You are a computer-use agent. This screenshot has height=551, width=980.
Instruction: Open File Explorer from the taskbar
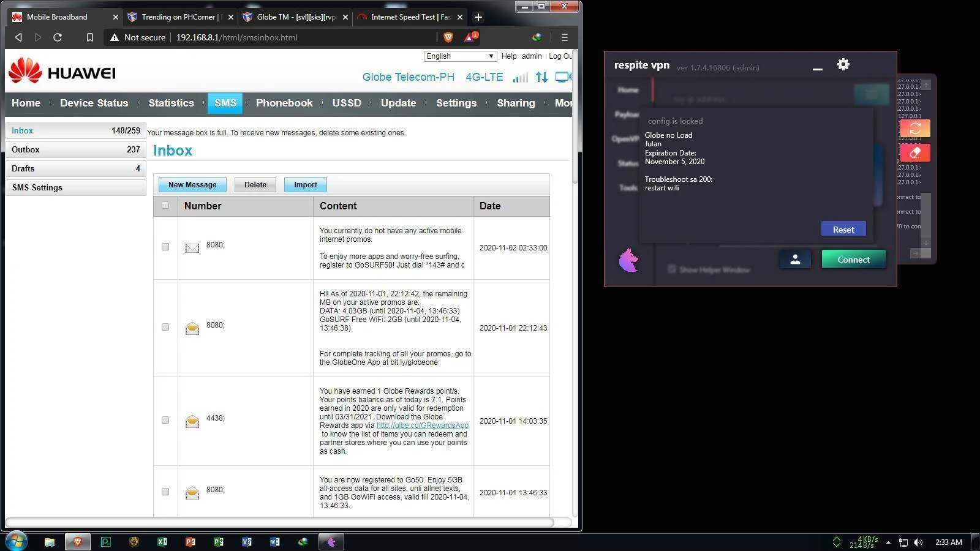pos(50,542)
